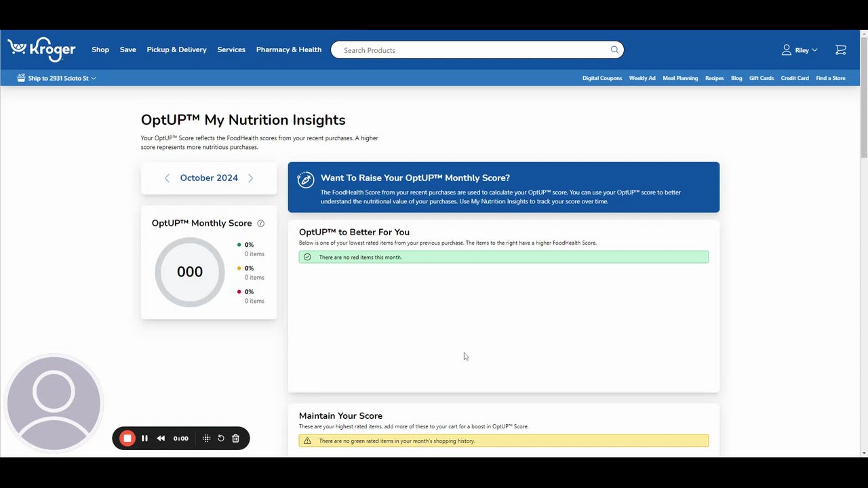Click the shipping box icon beside address
Screen dimensions: 868x488
point(21,78)
